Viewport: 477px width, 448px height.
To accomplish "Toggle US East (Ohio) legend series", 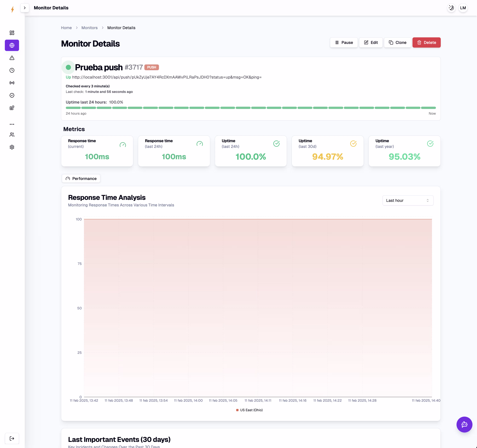I will pyautogui.click(x=249, y=410).
